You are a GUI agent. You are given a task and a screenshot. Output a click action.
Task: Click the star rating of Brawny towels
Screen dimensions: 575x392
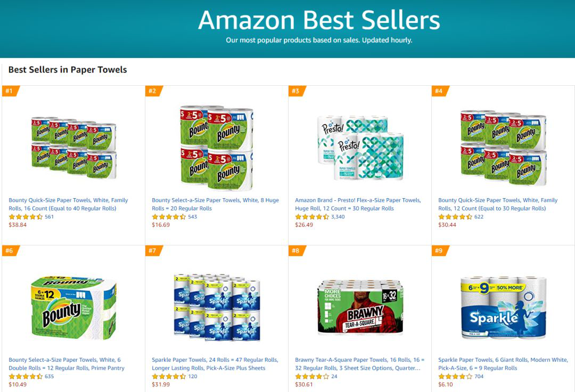(312, 377)
